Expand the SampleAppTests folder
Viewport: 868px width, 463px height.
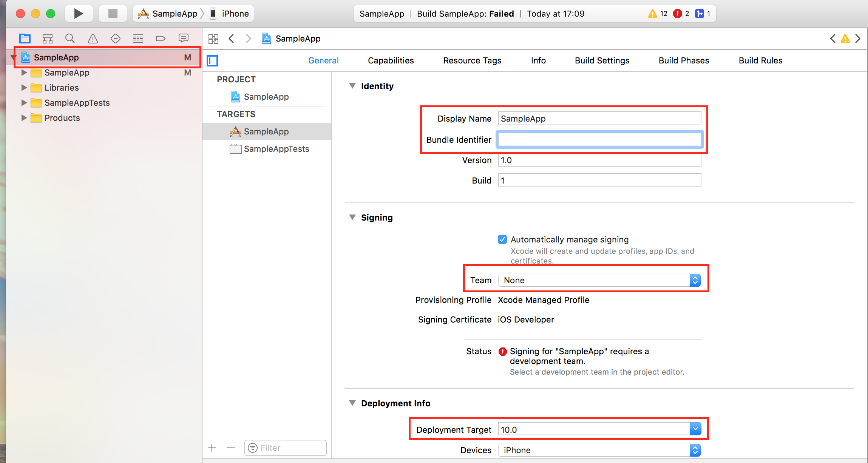coord(24,103)
